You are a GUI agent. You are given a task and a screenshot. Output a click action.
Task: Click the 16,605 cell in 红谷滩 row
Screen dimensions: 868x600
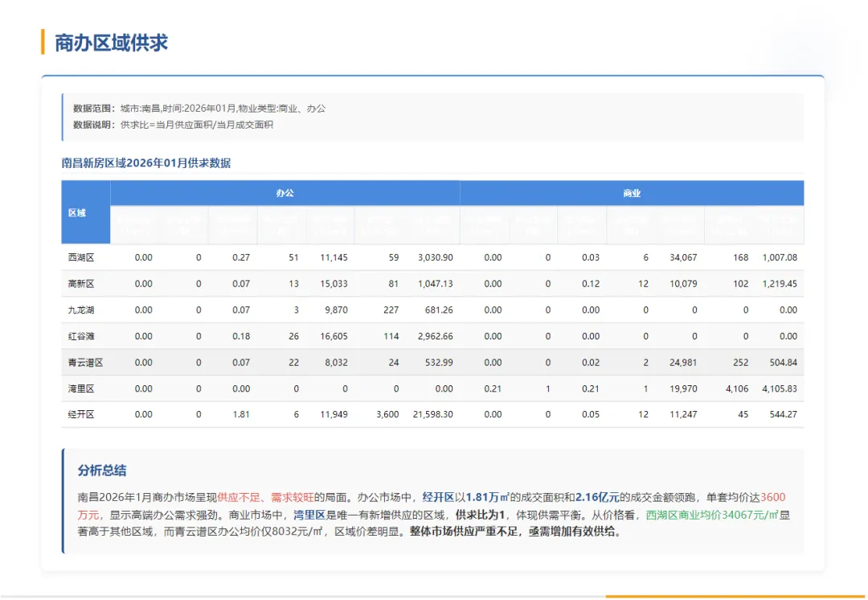point(334,336)
